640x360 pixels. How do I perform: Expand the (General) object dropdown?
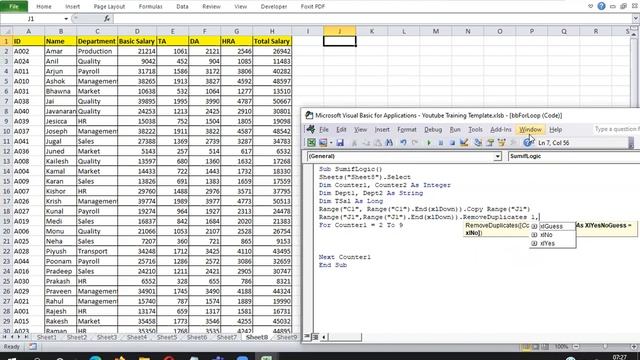(497, 156)
